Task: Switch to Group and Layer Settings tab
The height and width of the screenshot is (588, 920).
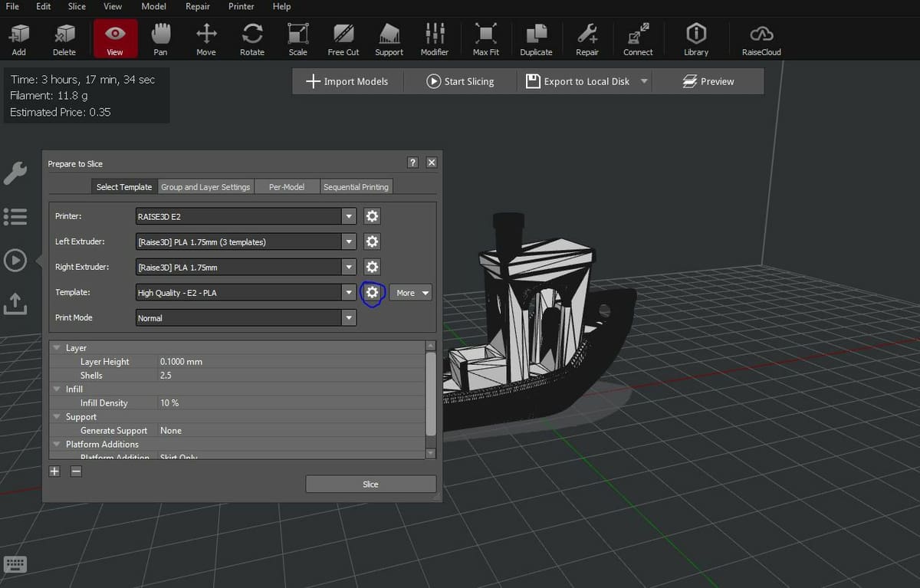Action: [205, 186]
